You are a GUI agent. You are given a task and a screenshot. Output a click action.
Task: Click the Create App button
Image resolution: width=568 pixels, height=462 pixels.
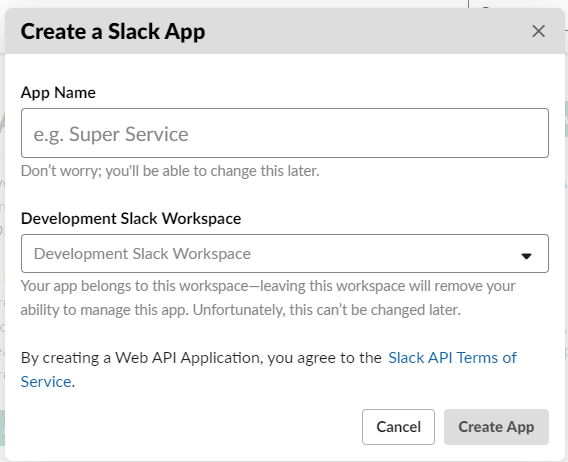coord(496,427)
